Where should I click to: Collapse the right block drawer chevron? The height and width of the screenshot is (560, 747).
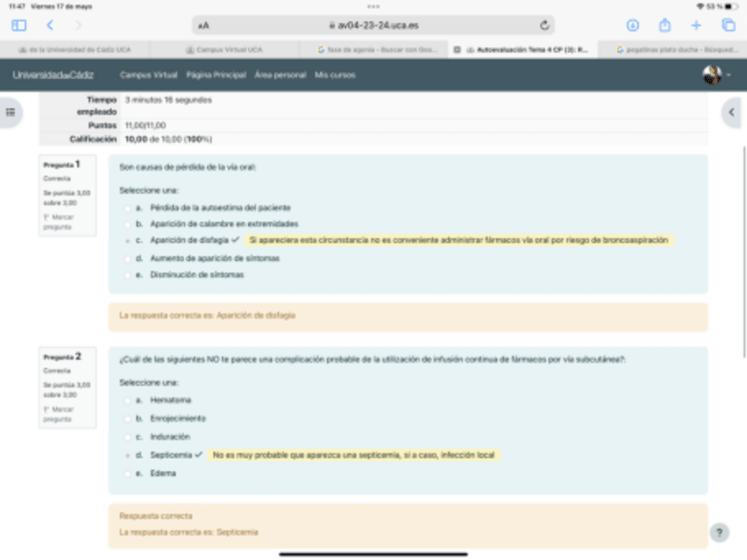click(732, 113)
